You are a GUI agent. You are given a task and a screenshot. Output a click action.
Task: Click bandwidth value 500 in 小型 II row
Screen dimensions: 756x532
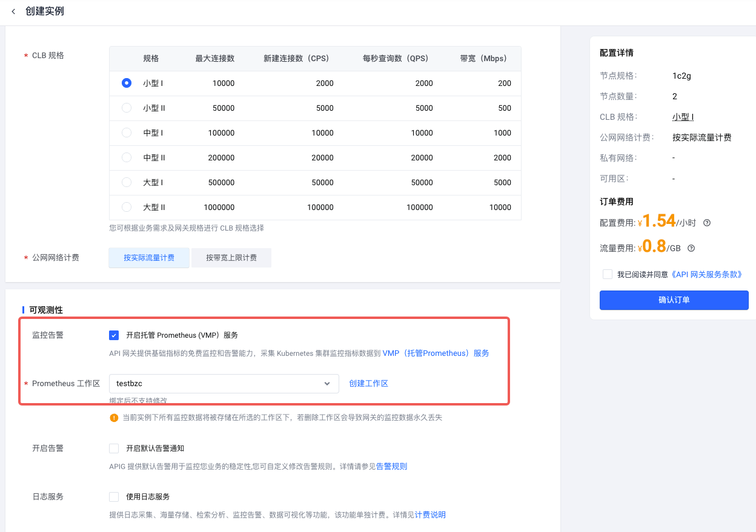pos(505,108)
